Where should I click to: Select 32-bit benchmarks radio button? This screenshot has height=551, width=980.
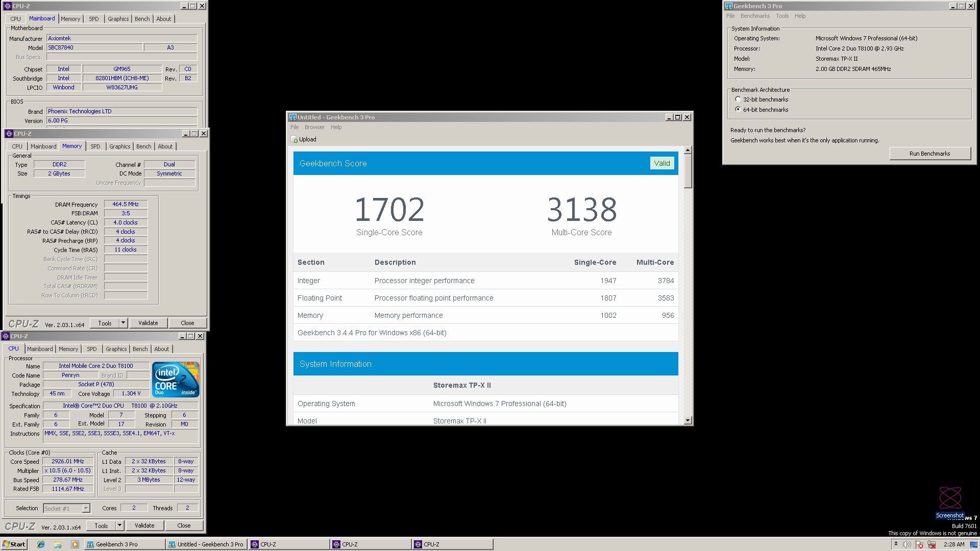point(738,99)
